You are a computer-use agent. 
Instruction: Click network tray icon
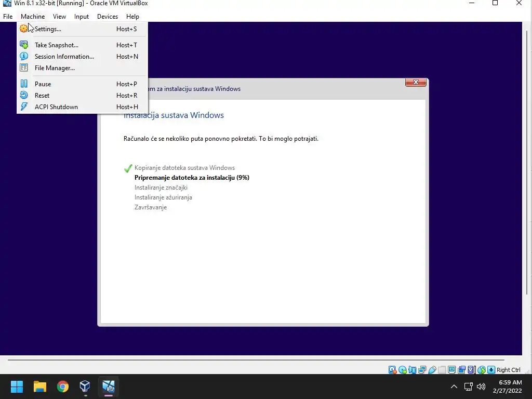(x=469, y=386)
